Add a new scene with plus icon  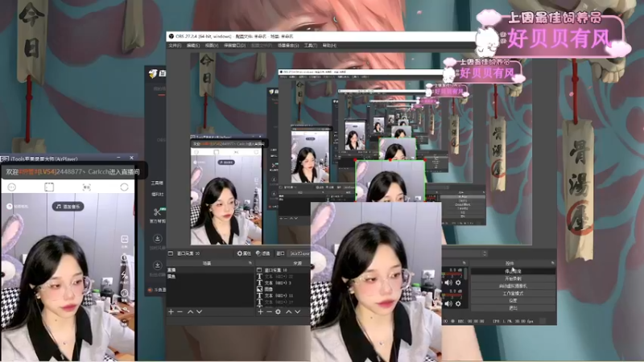(171, 312)
